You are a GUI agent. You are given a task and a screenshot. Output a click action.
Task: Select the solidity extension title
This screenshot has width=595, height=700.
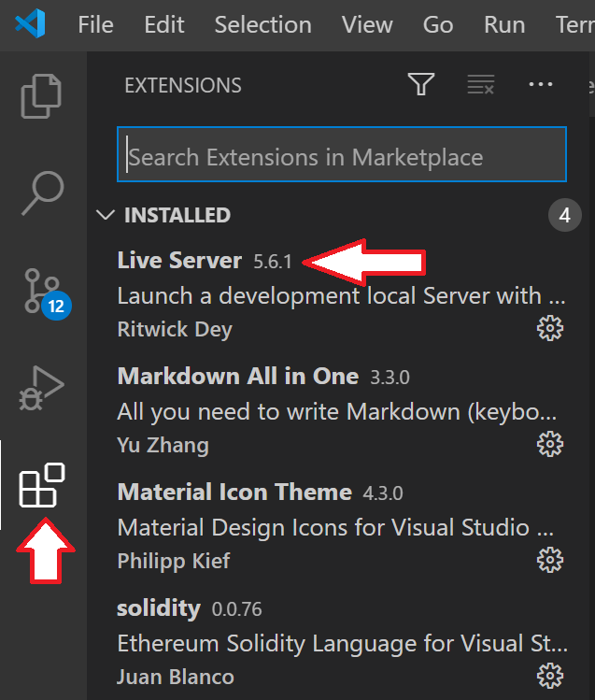pos(159,608)
